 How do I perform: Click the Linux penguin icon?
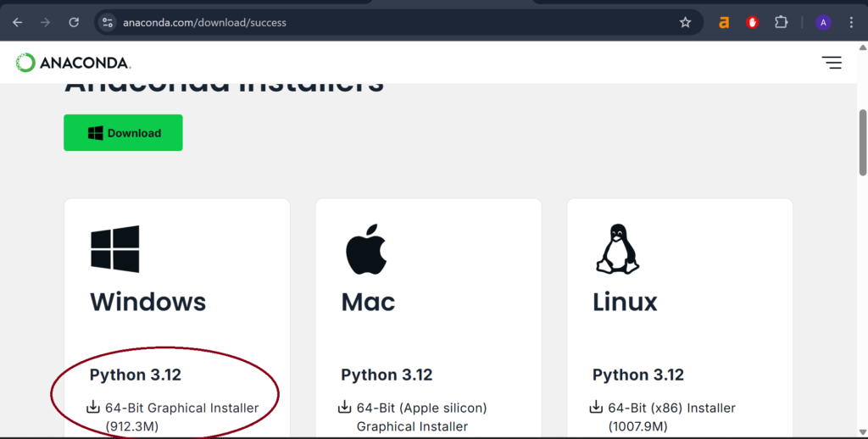(x=617, y=248)
